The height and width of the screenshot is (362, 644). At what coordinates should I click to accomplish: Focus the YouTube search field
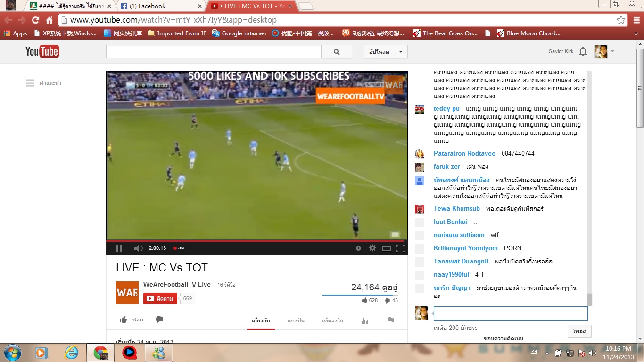pyautogui.click(x=214, y=52)
